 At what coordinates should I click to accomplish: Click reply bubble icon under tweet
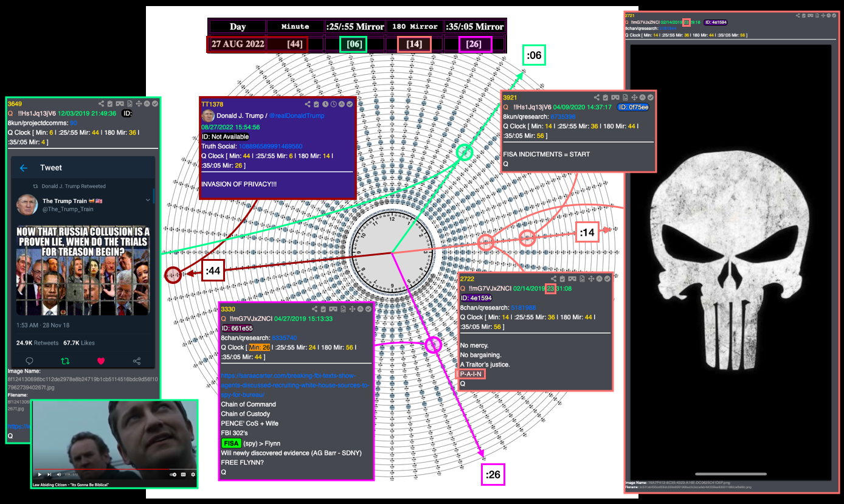click(x=29, y=361)
